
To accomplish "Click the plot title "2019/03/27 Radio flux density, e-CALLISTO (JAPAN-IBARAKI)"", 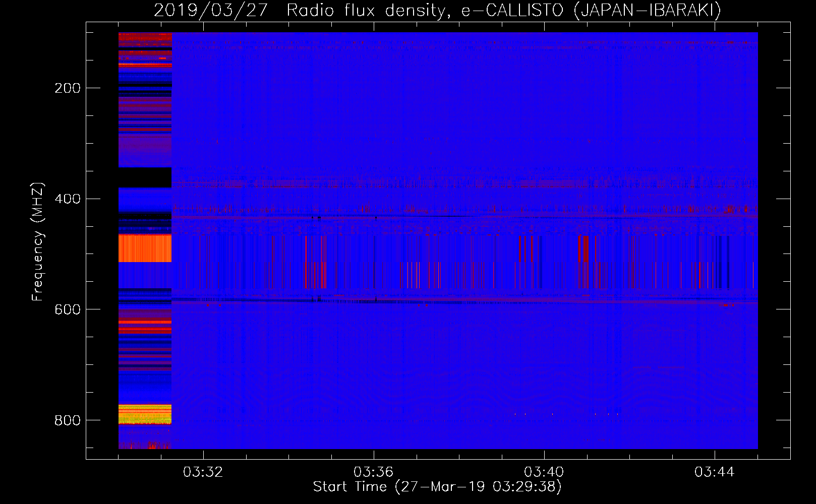I will [x=437, y=10].
